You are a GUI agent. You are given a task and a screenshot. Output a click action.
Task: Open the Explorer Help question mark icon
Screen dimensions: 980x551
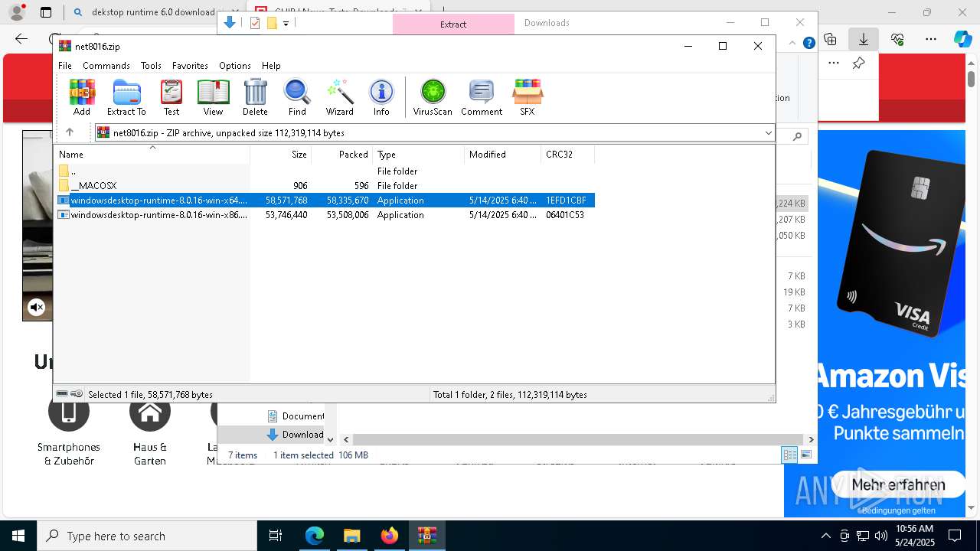pos(808,44)
